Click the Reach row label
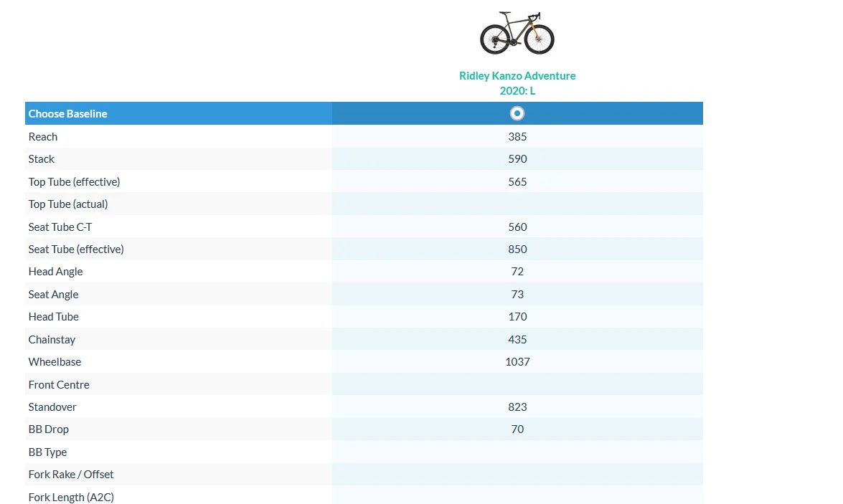This screenshot has width=843, height=504. point(43,136)
